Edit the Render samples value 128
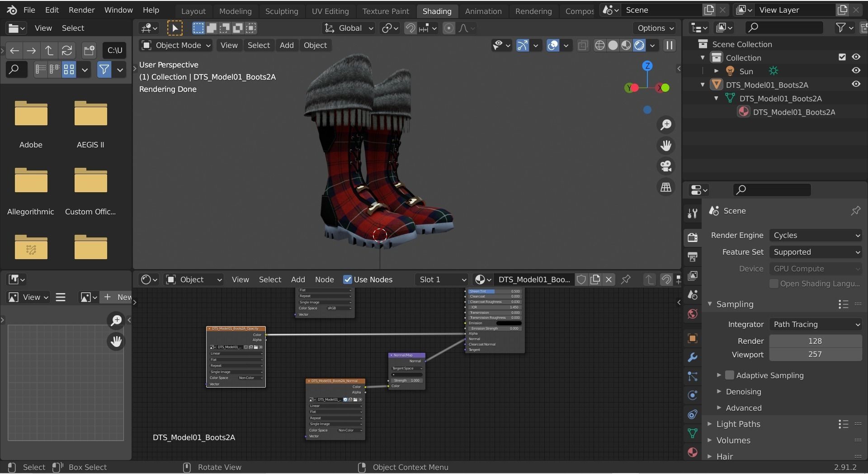This screenshot has width=868, height=474. point(816,341)
